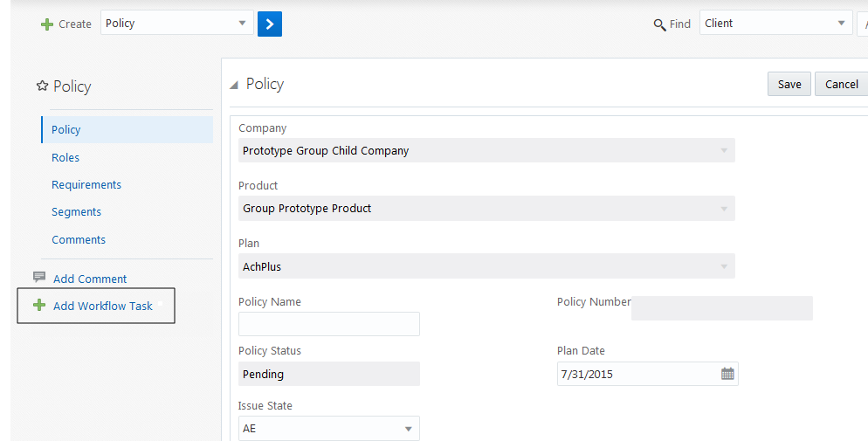The image size is (868, 441).
Task: Click the star icon beside Policy heading
Action: coord(42,86)
